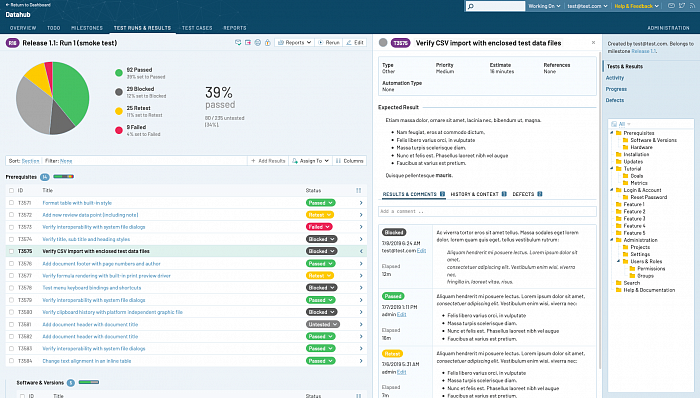The height and width of the screenshot is (398, 700).
Task: Switch to the Milestones tab
Action: click(87, 28)
